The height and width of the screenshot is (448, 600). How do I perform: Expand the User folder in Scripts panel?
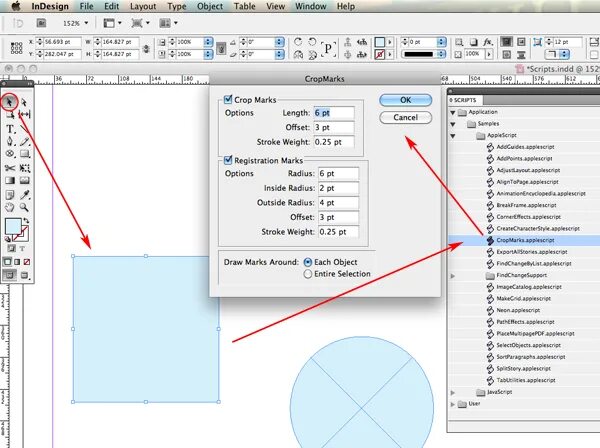coord(453,404)
